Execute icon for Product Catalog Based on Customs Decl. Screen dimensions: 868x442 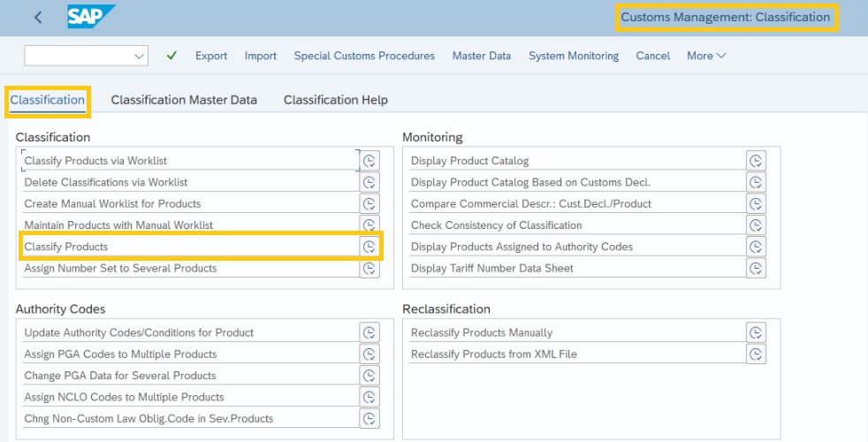coord(756,182)
